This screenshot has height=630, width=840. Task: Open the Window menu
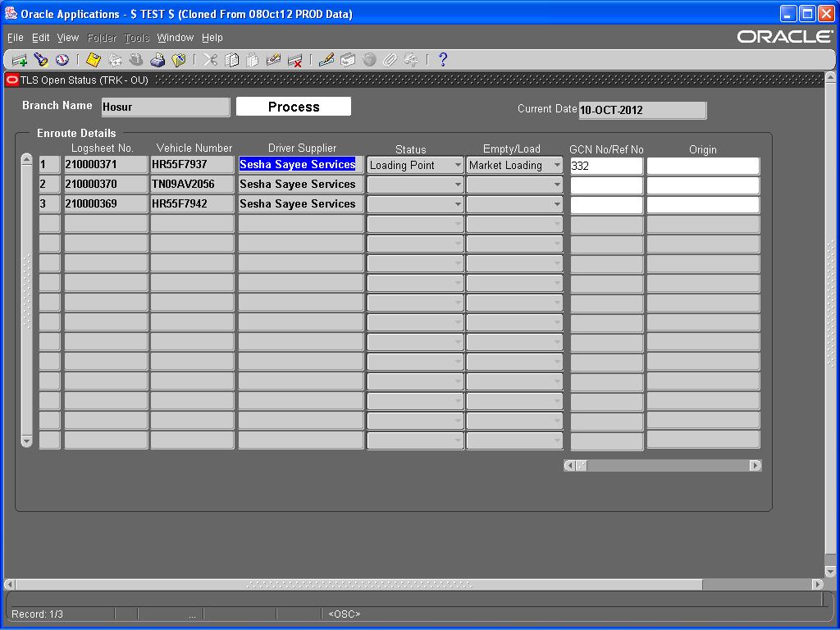[x=176, y=38]
